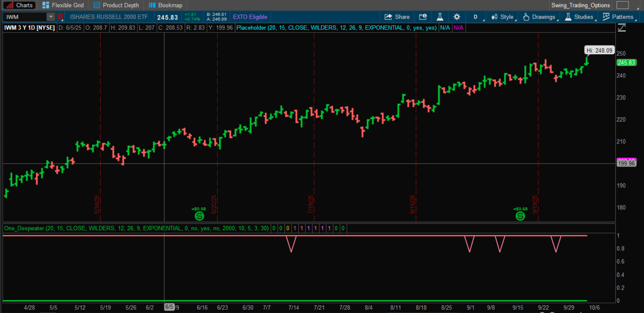Screen dimensions: 644x313
Task: Open the D timeframe dropdown
Action: [x=476, y=17]
